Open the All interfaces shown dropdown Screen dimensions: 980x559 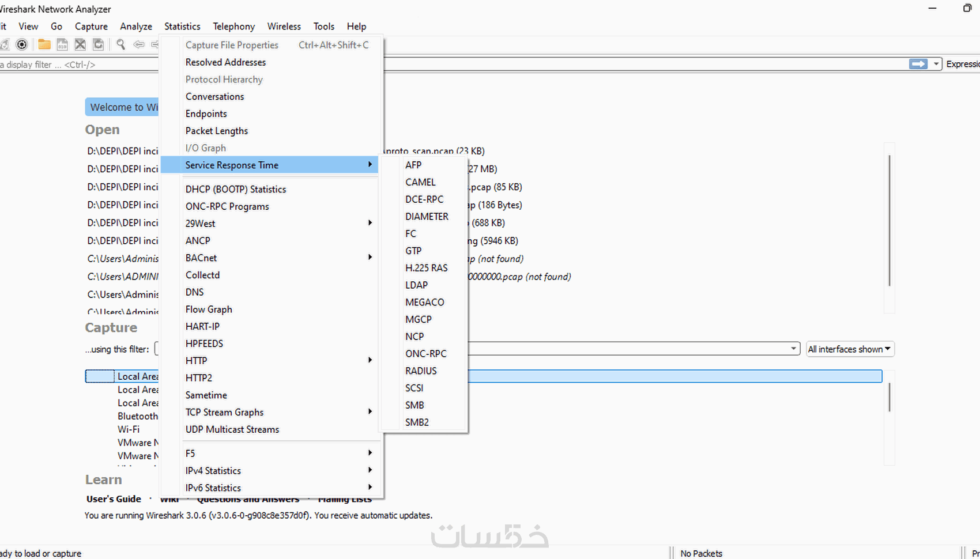coord(850,349)
